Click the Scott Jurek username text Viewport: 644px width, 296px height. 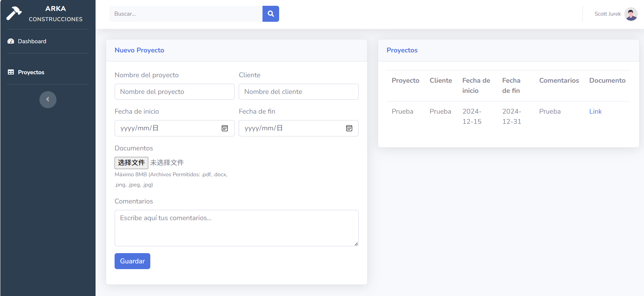[607, 14]
